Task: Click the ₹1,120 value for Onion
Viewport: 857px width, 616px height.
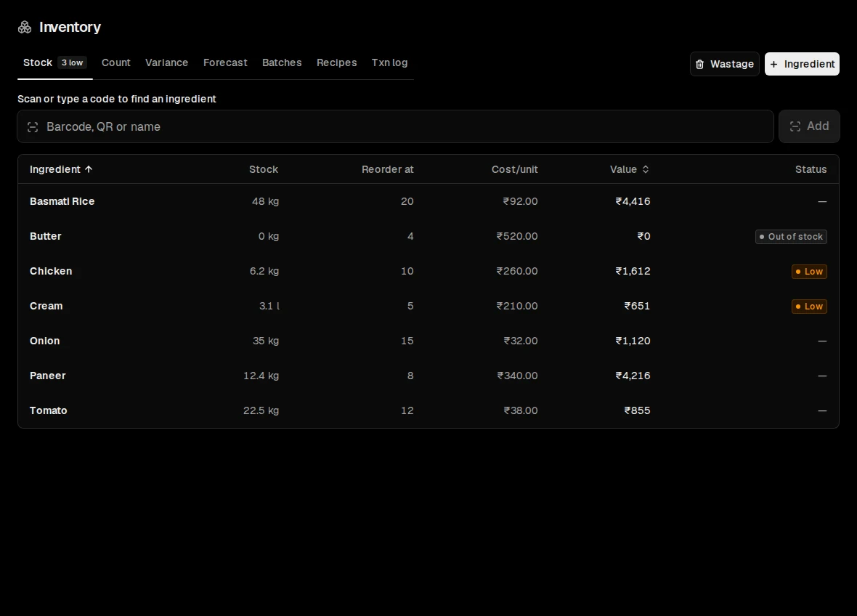Action: [633, 341]
